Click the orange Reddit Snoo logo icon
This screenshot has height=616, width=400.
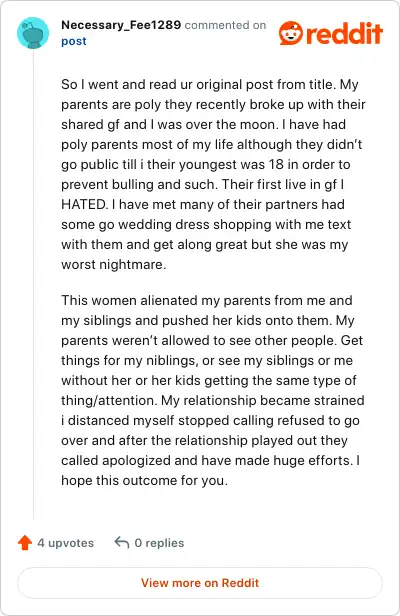(x=291, y=33)
